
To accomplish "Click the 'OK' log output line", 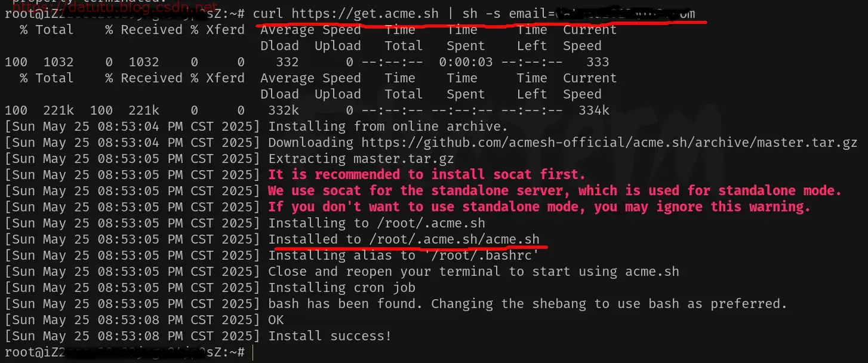I will 276,320.
